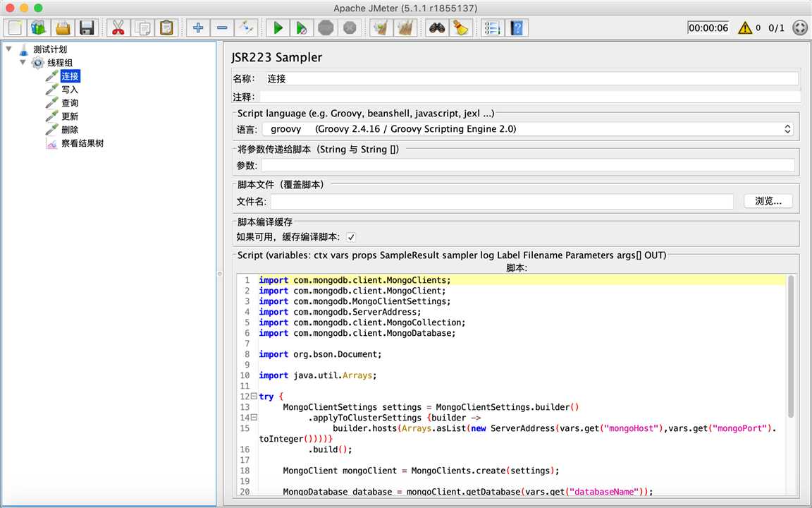The image size is (812, 508).
Task: Uncheck the cache compiled script checkbox
Action: (x=351, y=237)
